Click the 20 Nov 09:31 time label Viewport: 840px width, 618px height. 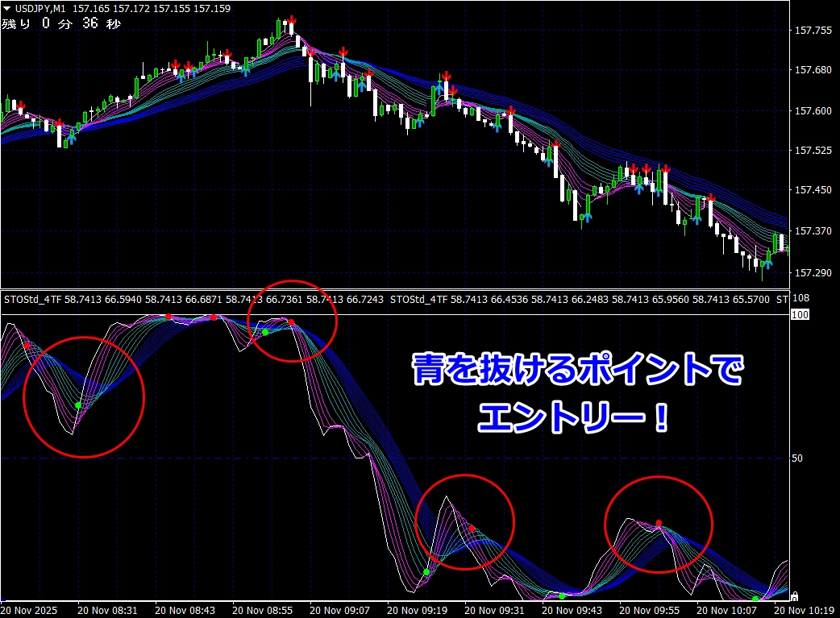[x=494, y=611]
